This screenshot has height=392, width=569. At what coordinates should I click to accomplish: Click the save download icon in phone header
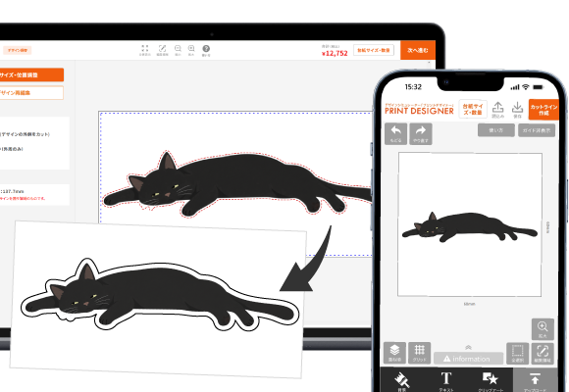tap(517, 110)
